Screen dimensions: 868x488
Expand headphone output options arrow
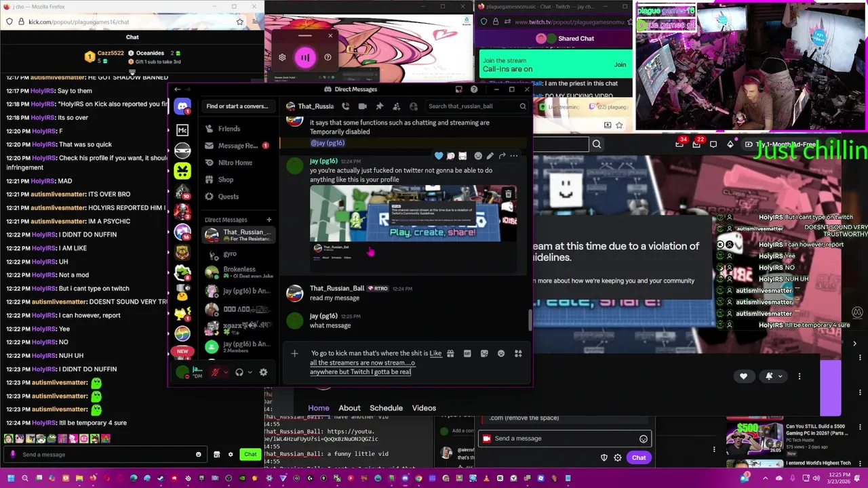[x=250, y=372]
